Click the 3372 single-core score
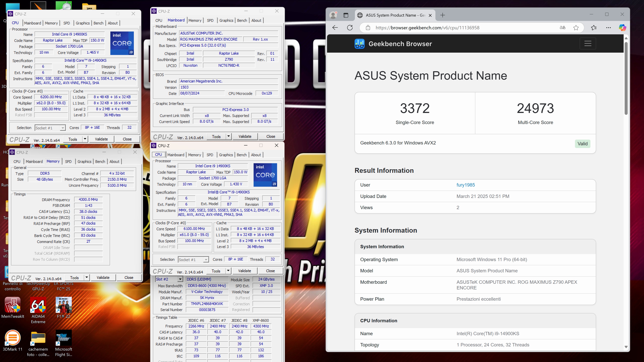Viewport: 644px width, 362px height. tap(415, 108)
